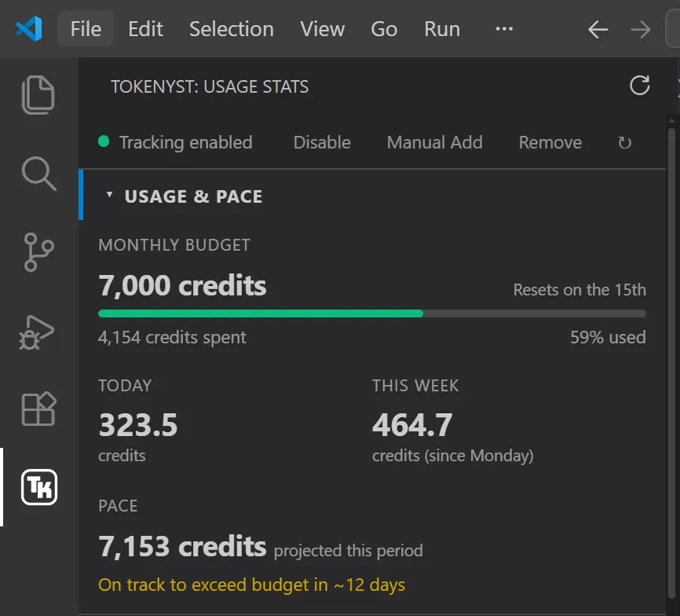The width and height of the screenshot is (680, 616).
Task: Click the 4,154 credits spent text
Action: pos(172,337)
